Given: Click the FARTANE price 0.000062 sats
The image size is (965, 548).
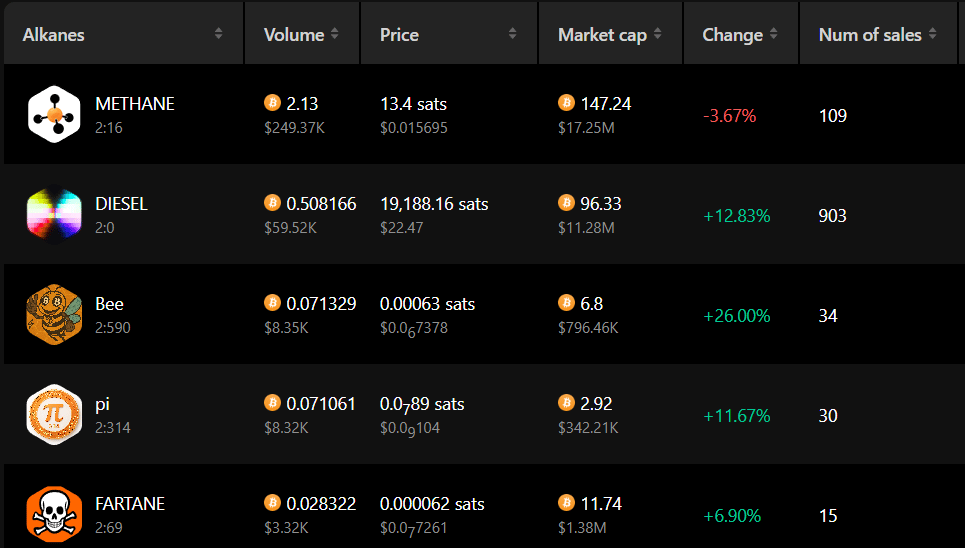Looking at the screenshot, I should [432, 504].
